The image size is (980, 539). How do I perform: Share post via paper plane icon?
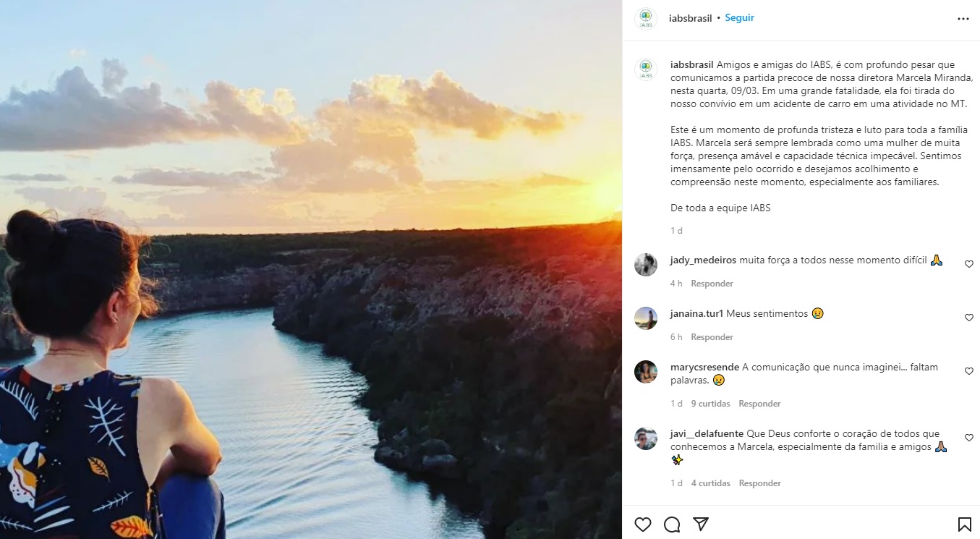pyautogui.click(x=701, y=524)
